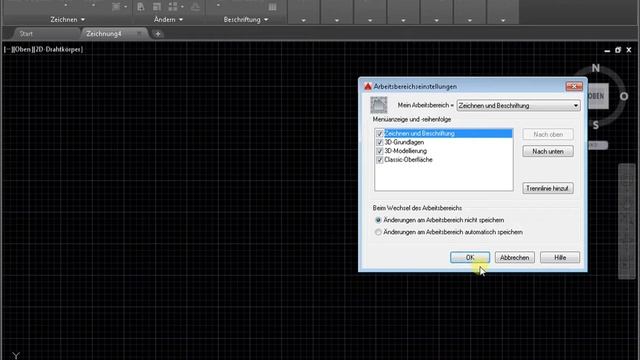Viewport: 640px width, 360px height.
Task: Click the Nach oben button
Action: click(548, 134)
